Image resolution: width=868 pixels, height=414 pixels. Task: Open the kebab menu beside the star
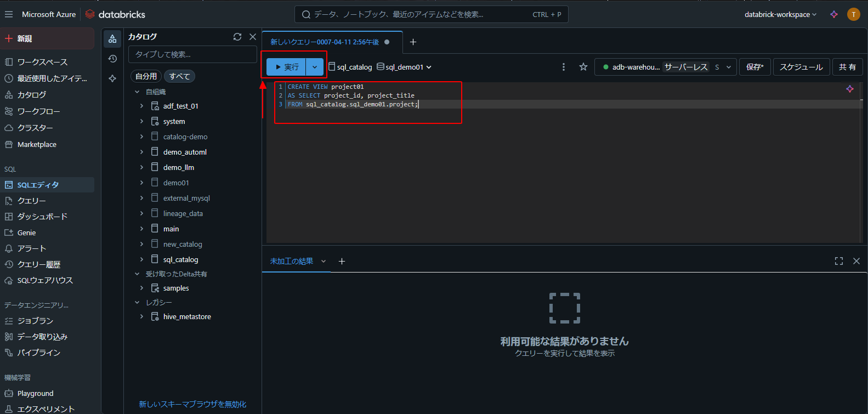click(564, 67)
